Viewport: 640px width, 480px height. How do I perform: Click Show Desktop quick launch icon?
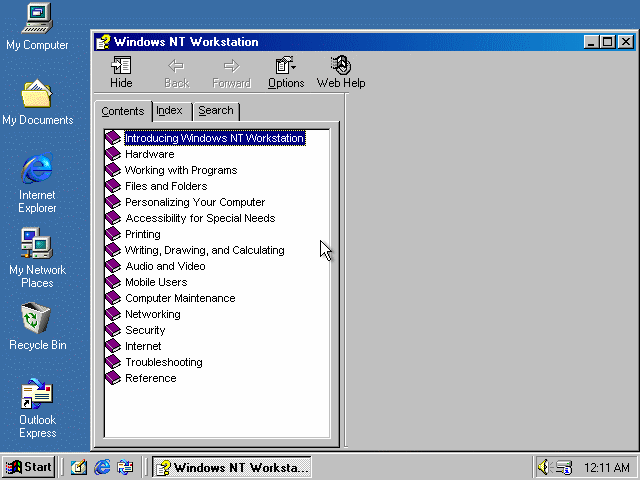pyautogui.click(x=79, y=467)
